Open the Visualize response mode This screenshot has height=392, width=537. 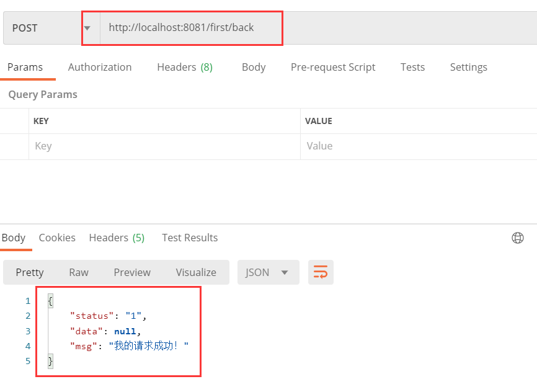tap(196, 272)
